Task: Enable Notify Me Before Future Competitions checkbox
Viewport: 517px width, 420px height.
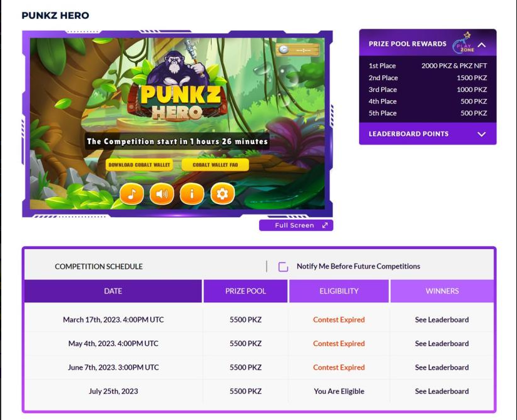Action: click(284, 267)
